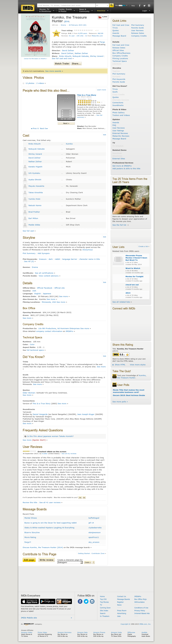The width and height of the screenshot is (172, 644).
Task: Open the Login dropdown in header
Action: pos(146,11)
